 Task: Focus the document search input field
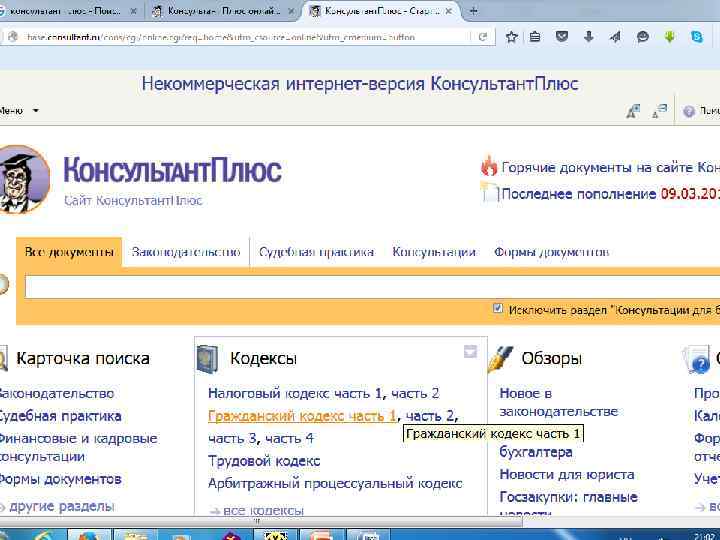click(372, 287)
